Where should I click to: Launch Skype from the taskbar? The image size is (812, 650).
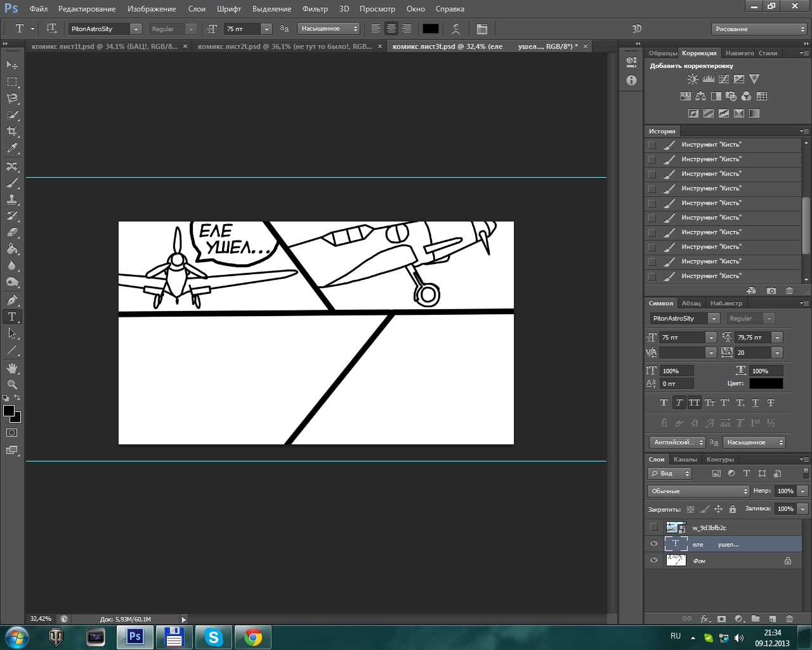click(213, 637)
